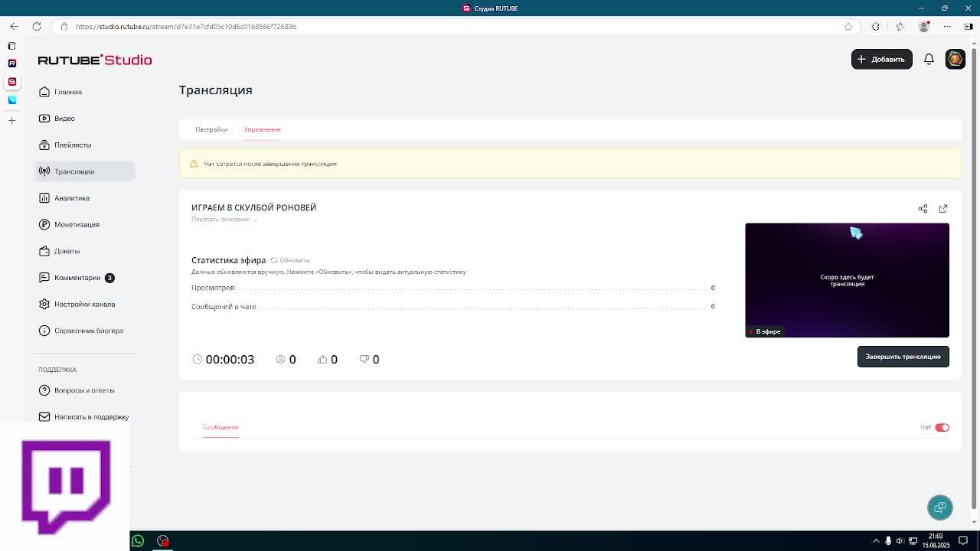Open the tab actions icon in the vertical tab strip
The image size is (980, 551).
(x=11, y=46)
